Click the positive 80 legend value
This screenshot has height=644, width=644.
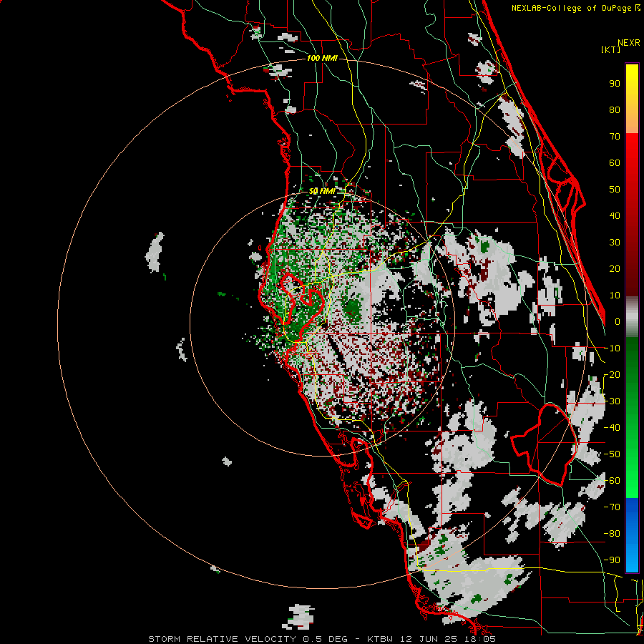pyautogui.click(x=615, y=110)
